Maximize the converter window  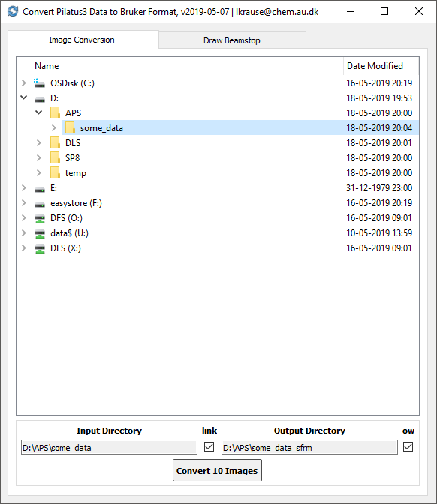[x=384, y=11]
